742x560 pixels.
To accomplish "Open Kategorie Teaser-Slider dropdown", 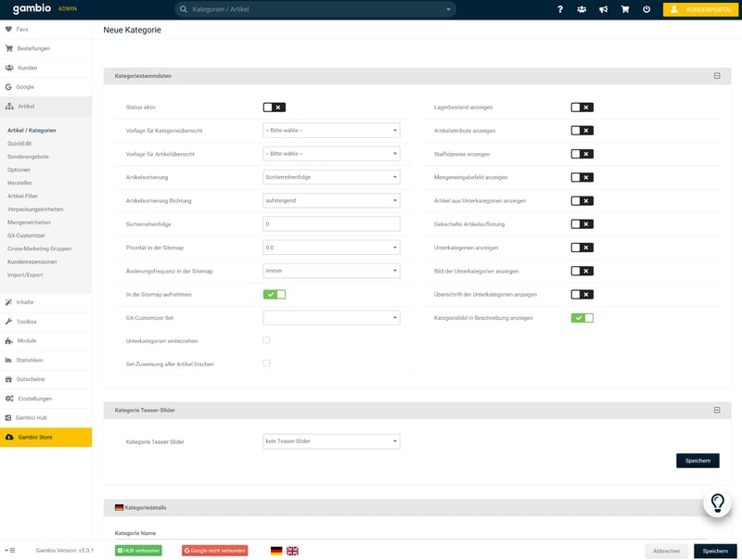I will (331, 441).
